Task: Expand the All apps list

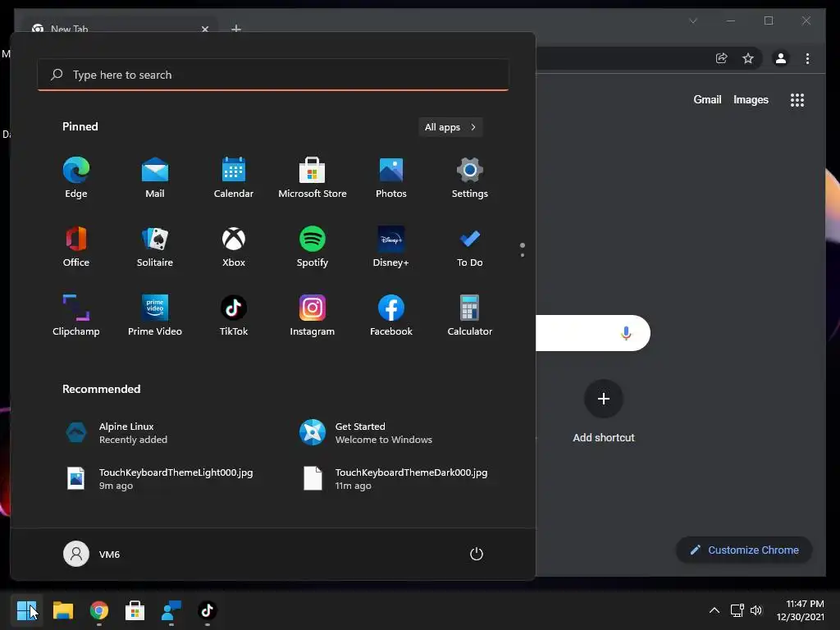Action: 450,127
